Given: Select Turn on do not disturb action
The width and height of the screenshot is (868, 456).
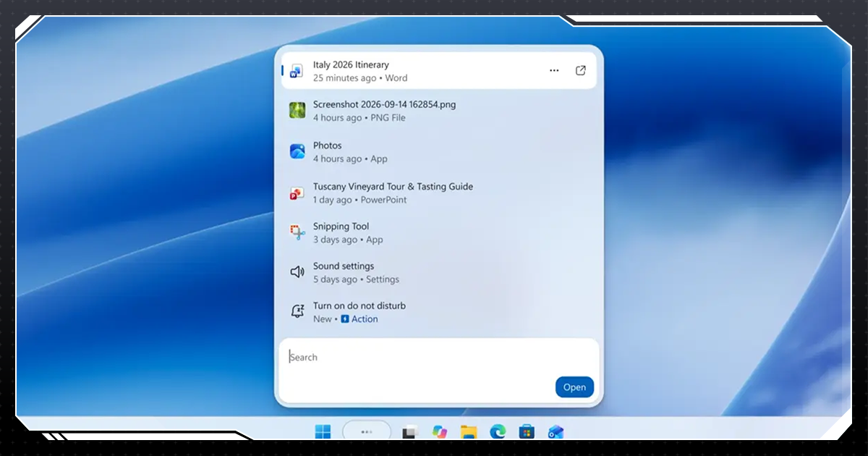Looking at the screenshot, I should pos(438,313).
